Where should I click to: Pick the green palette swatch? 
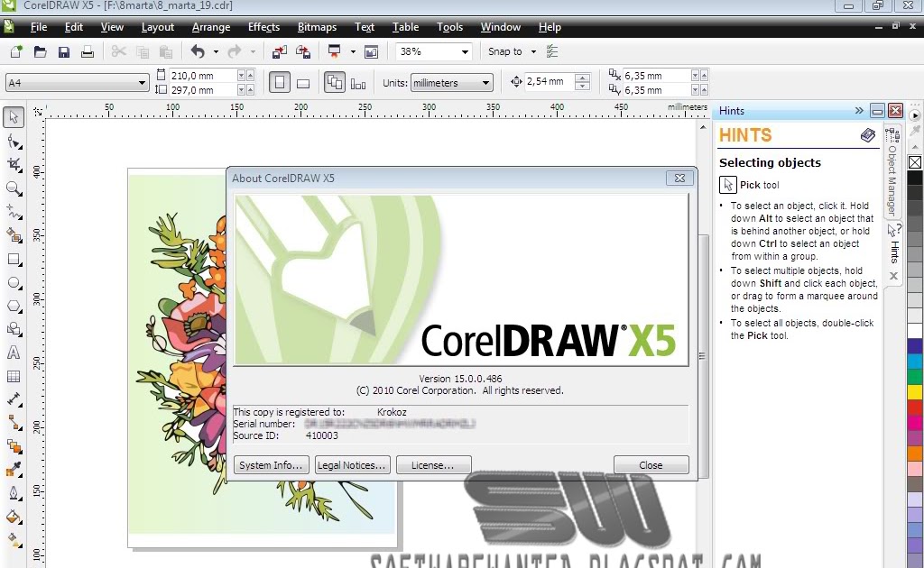[915, 376]
